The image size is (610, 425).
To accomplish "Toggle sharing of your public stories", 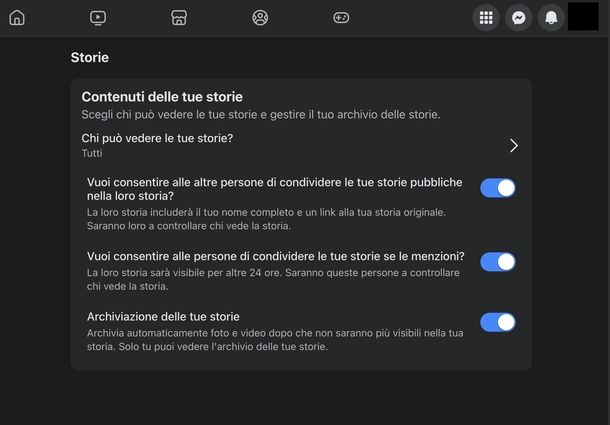I will point(498,187).
